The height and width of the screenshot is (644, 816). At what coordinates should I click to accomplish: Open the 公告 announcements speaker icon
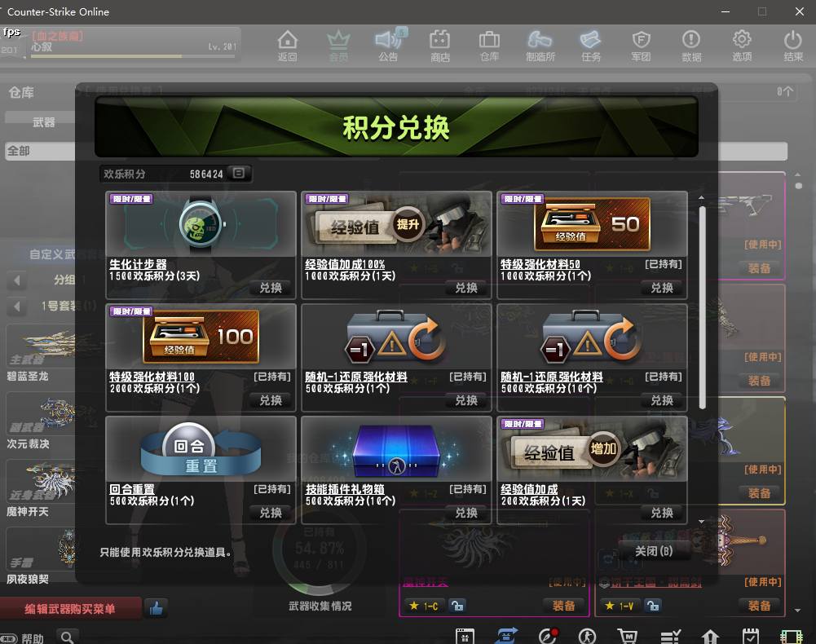point(388,46)
